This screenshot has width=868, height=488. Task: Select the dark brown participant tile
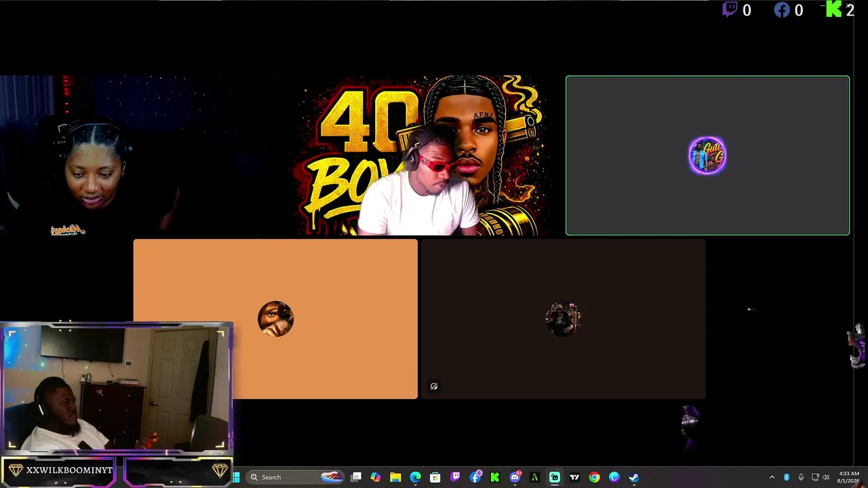click(564, 319)
